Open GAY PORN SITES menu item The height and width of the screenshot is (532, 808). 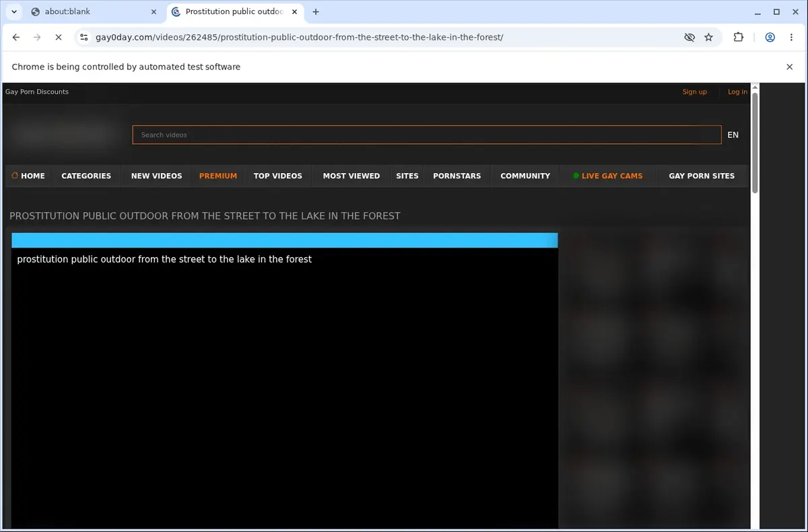(x=702, y=176)
